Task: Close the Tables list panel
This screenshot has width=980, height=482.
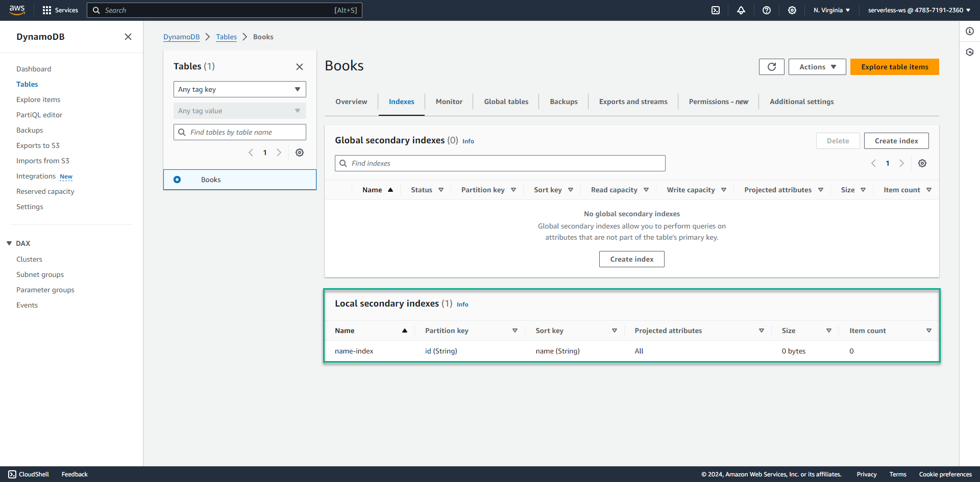Action: (x=300, y=67)
